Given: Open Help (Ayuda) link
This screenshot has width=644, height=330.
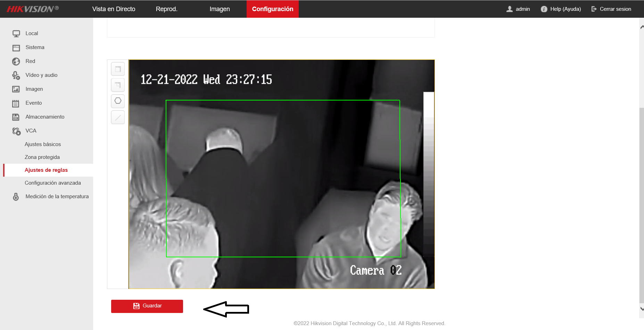Looking at the screenshot, I should tap(561, 9).
